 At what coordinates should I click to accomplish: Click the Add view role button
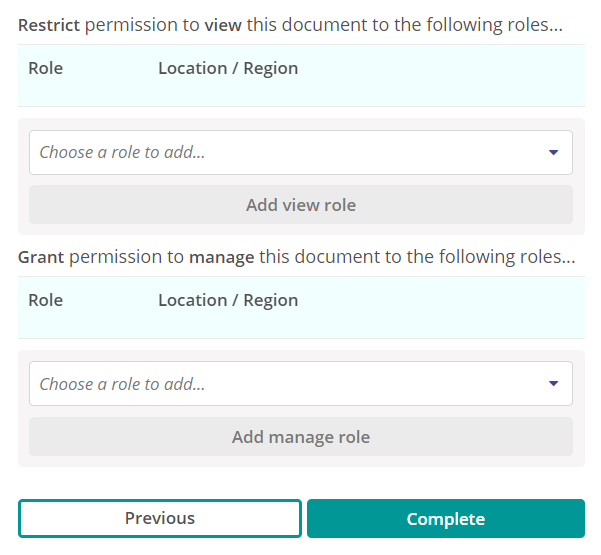[x=301, y=205]
